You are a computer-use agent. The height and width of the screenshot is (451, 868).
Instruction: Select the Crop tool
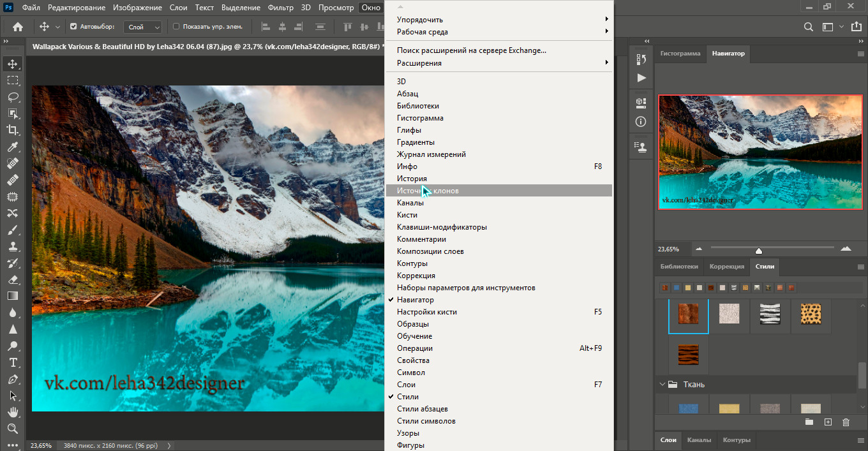click(x=13, y=130)
